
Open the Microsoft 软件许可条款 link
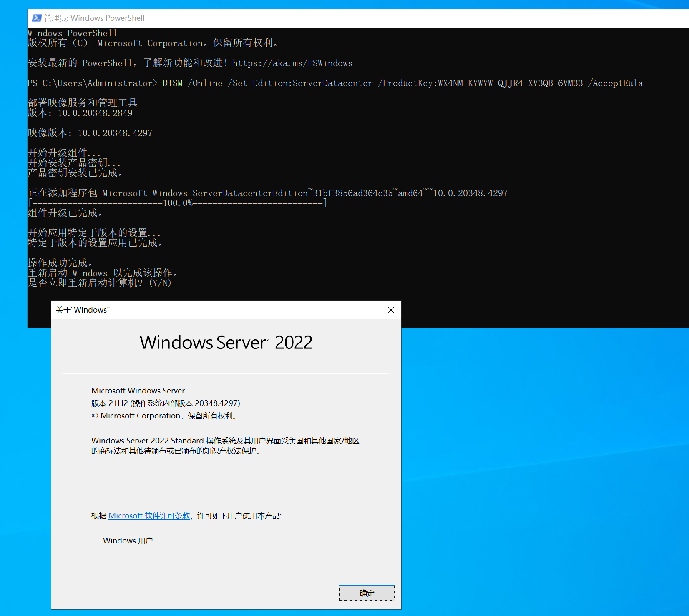click(149, 516)
